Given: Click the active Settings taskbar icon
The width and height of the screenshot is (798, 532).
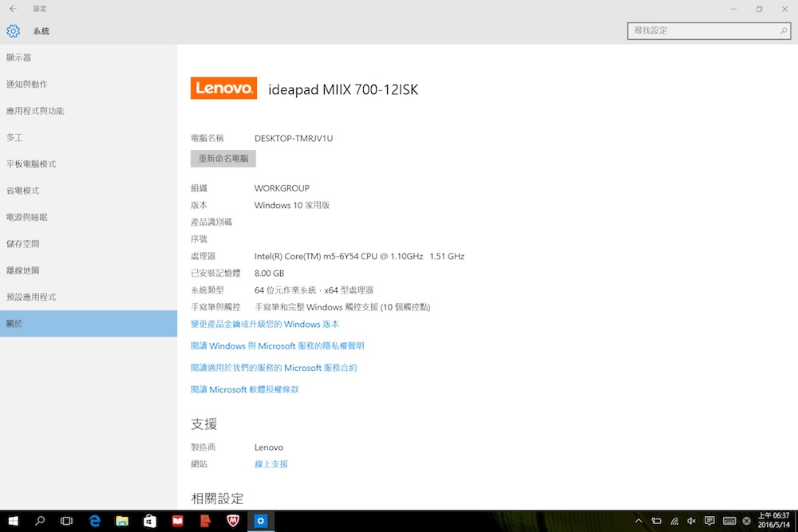Looking at the screenshot, I should coord(261,521).
